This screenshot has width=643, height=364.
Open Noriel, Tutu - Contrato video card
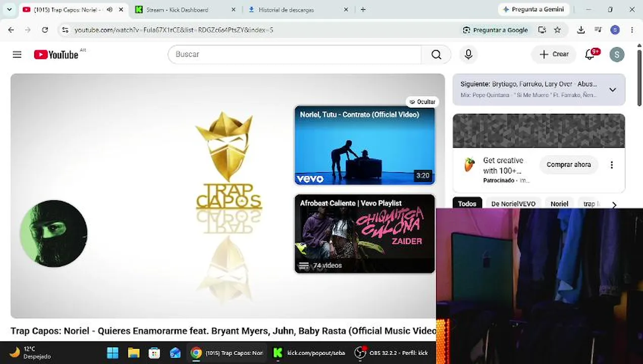pos(364,146)
